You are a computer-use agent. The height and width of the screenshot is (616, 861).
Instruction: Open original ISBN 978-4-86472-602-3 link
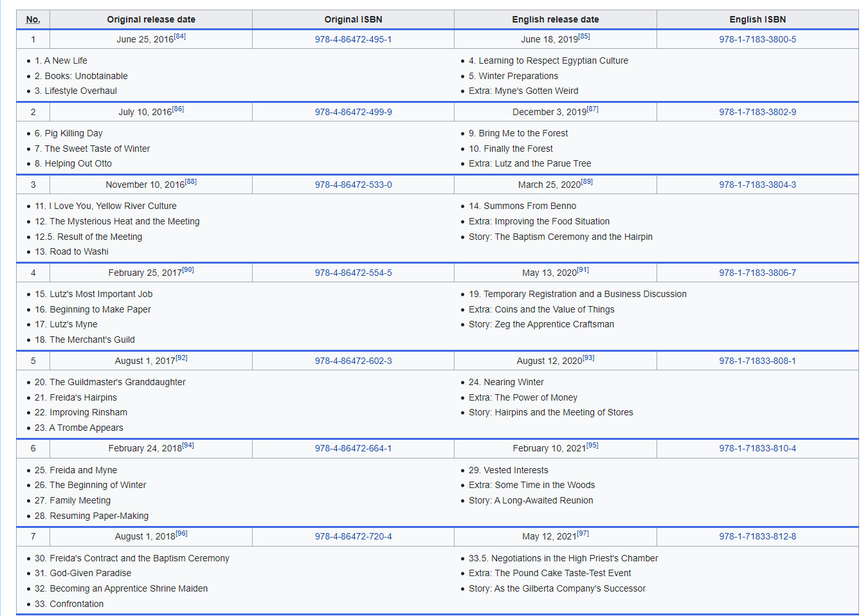coord(353,361)
